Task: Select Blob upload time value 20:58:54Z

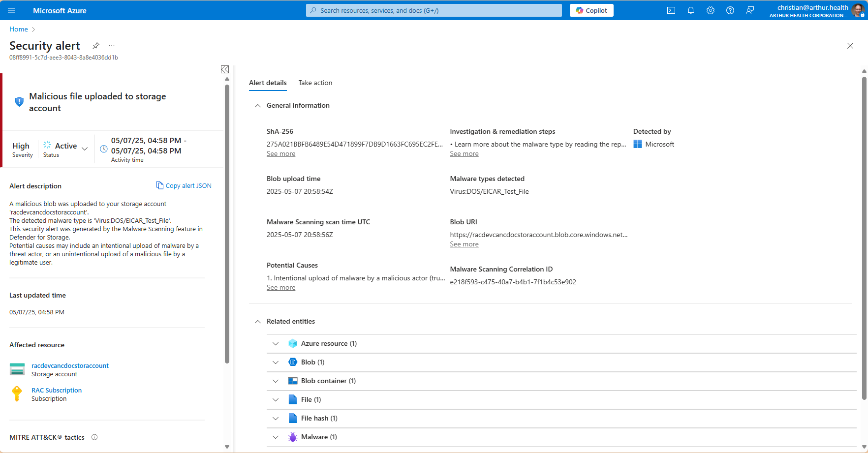Action: [x=300, y=191]
